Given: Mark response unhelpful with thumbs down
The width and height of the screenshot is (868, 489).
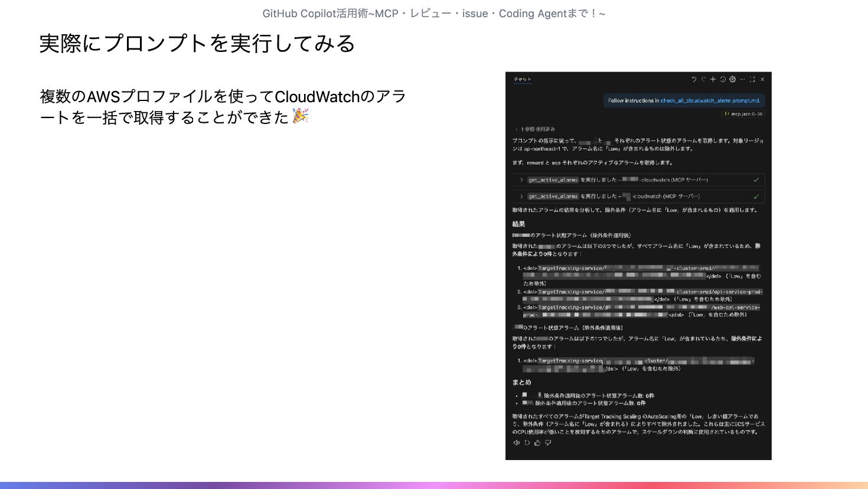Looking at the screenshot, I should [x=548, y=442].
